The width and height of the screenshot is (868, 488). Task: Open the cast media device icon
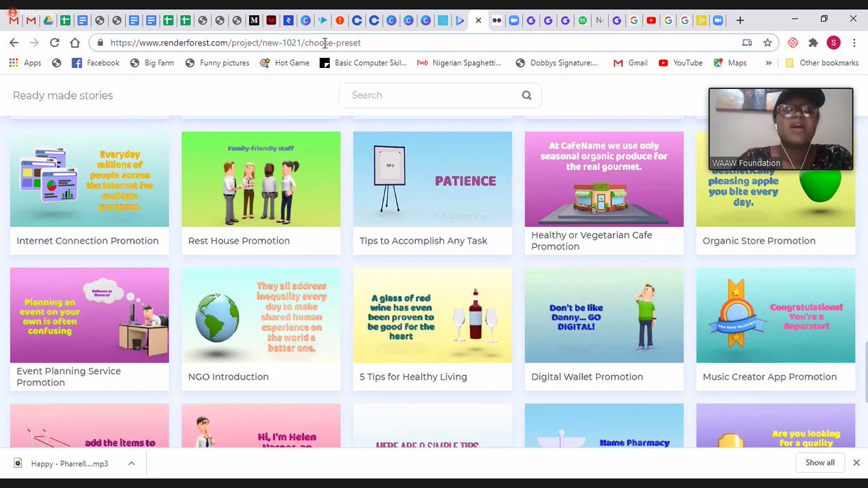(747, 43)
